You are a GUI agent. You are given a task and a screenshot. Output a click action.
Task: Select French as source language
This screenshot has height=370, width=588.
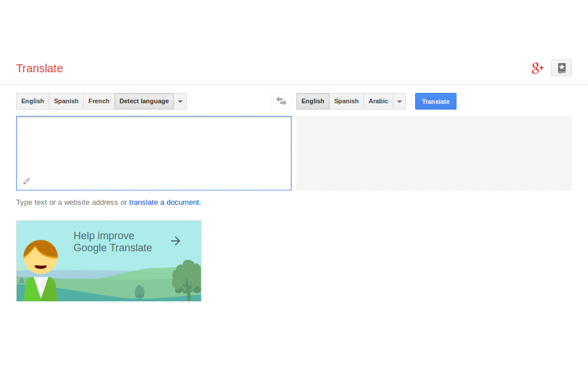(99, 101)
